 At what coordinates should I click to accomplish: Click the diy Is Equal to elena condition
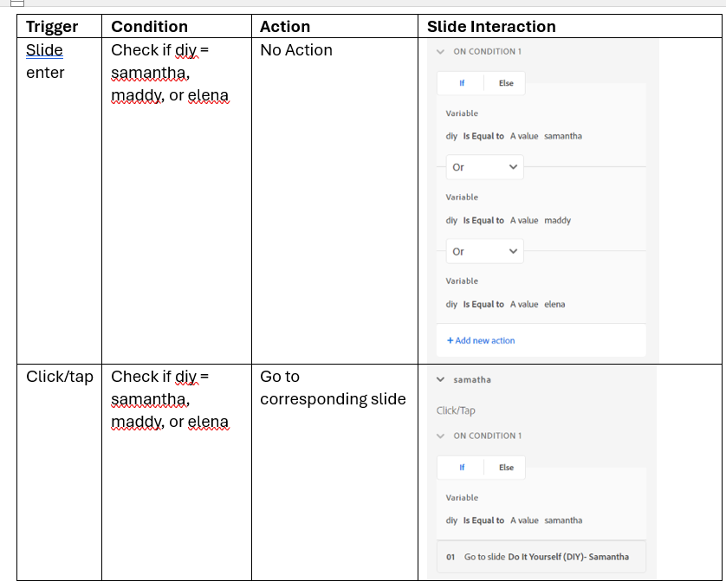[505, 305]
